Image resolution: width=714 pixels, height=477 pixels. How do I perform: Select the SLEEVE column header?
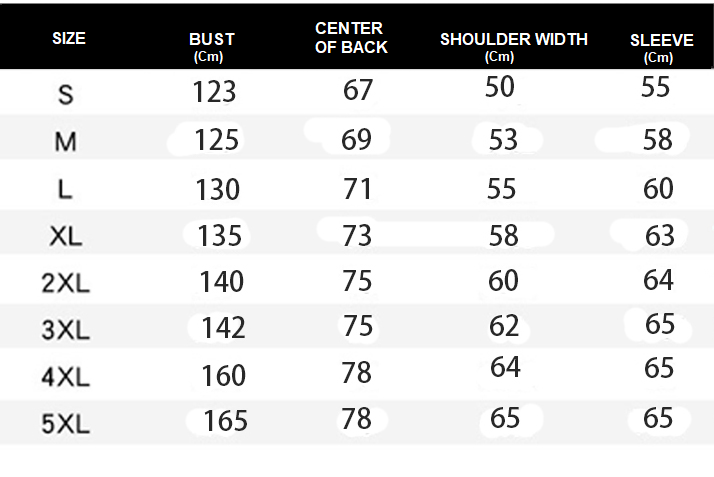pos(661,41)
